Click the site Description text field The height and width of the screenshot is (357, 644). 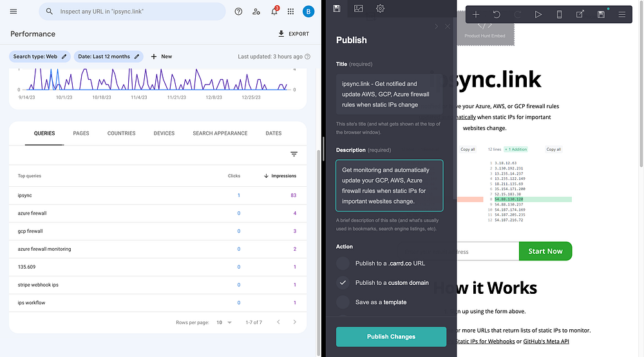click(390, 186)
